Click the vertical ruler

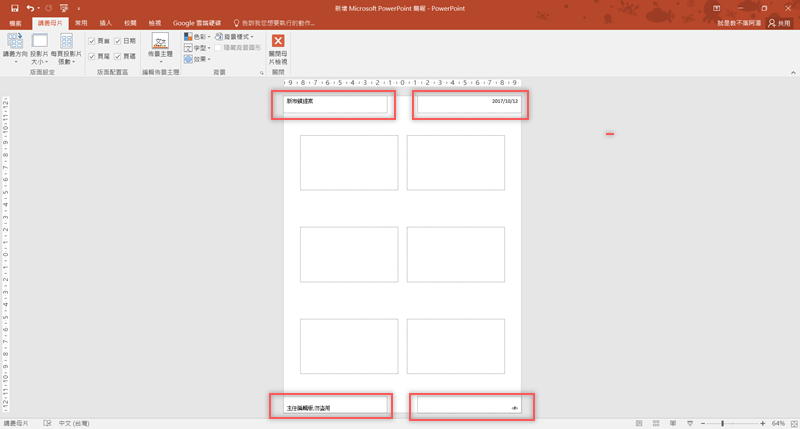pyautogui.click(x=6, y=255)
